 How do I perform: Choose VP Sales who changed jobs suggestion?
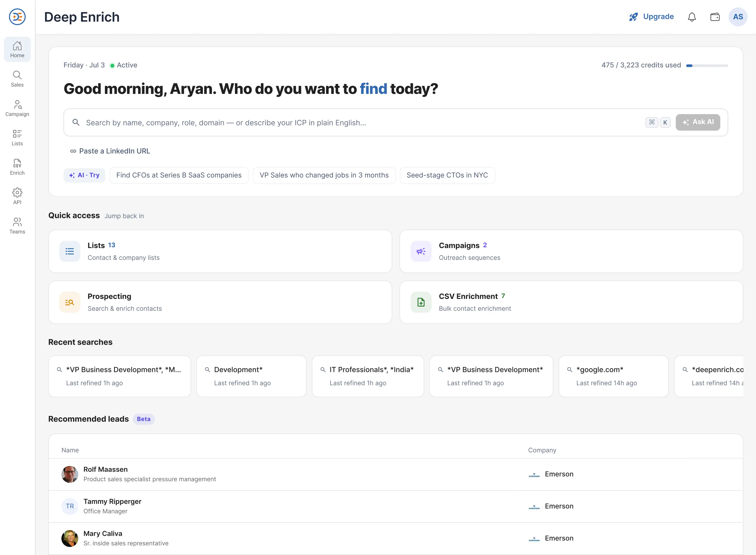pyautogui.click(x=324, y=175)
